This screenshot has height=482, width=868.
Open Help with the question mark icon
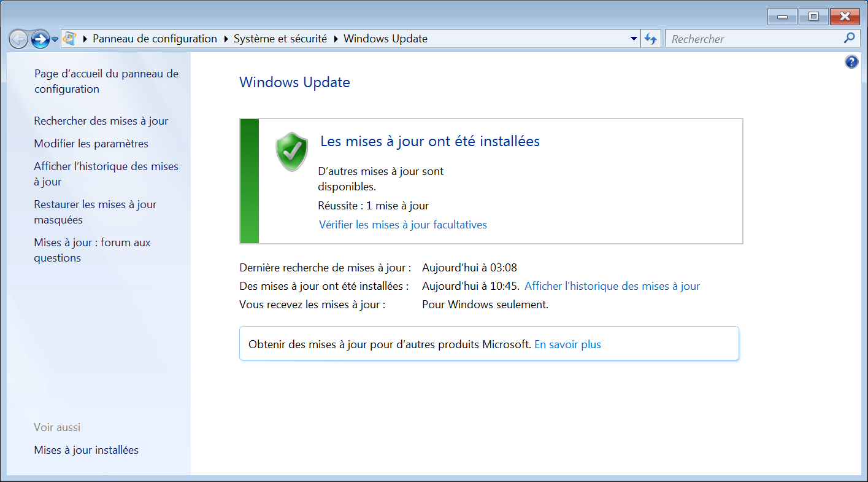pyautogui.click(x=851, y=61)
